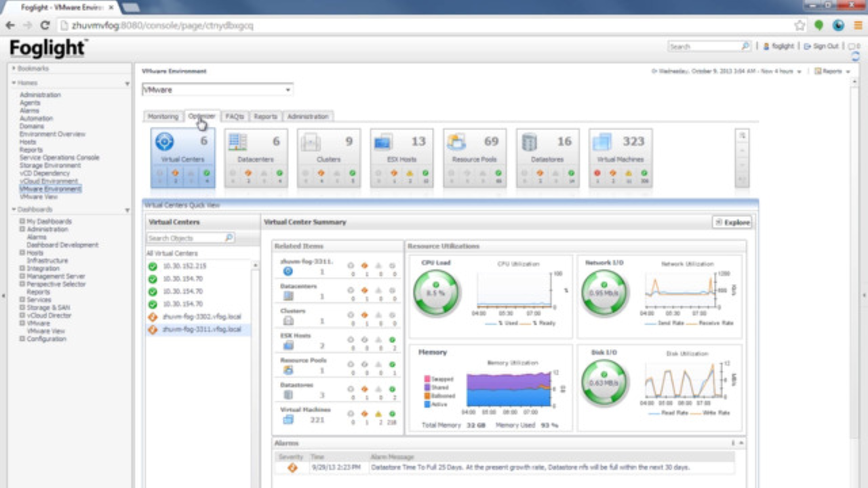The height and width of the screenshot is (488, 868).
Task: Click the green status icon beside 10.30.152.215
Action: coord(151,266)
